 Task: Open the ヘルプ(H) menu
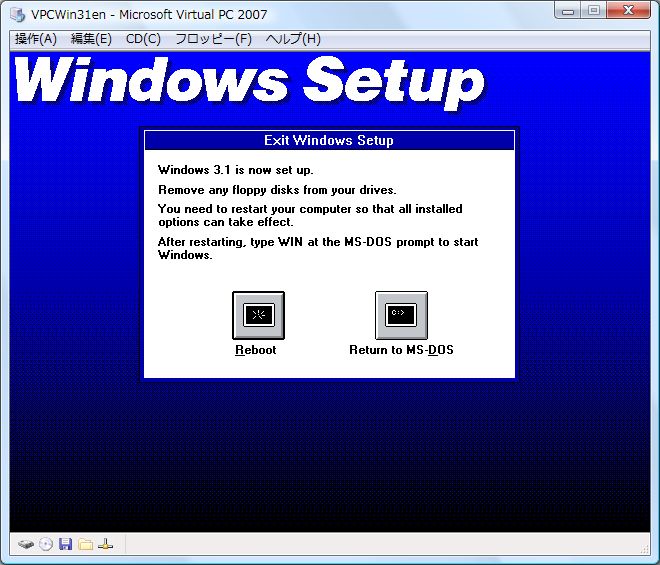coord(293,39)
